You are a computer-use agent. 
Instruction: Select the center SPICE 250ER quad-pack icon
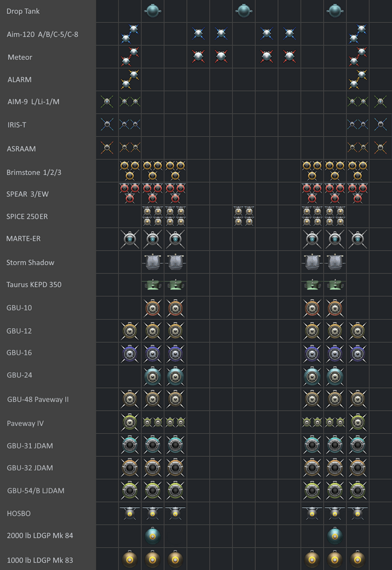coord(243,216)
